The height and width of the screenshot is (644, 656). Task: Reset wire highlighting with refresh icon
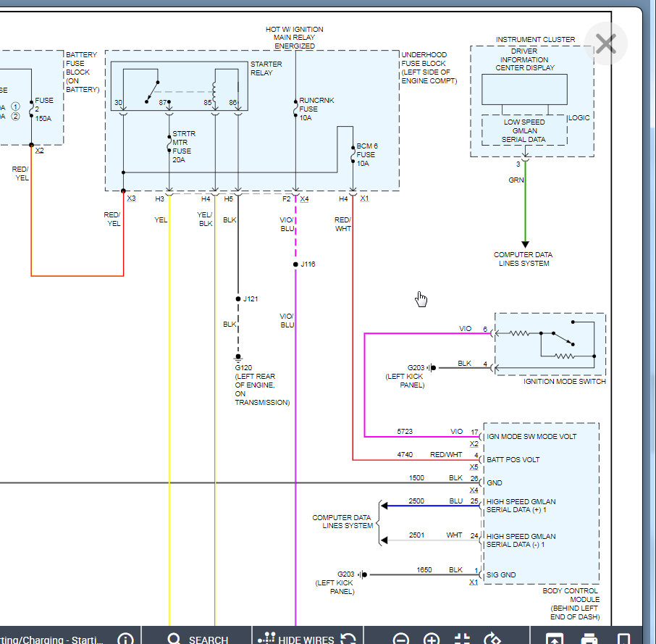[348, 638]
